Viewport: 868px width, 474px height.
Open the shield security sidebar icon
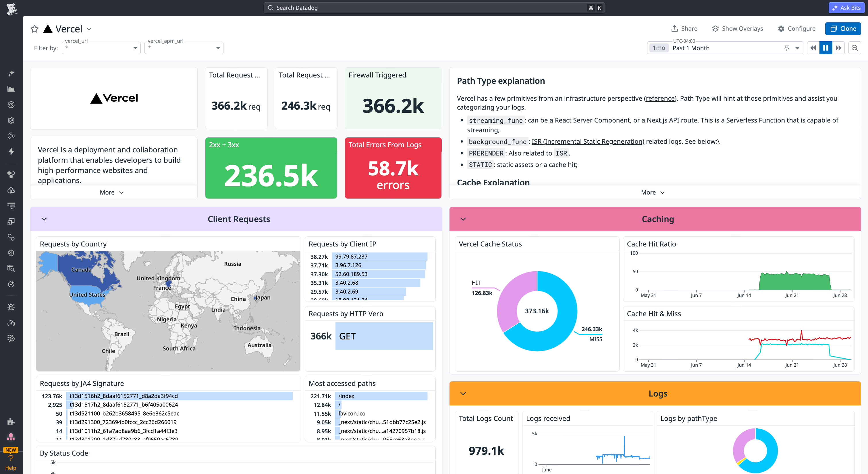[x=11, y=253]
